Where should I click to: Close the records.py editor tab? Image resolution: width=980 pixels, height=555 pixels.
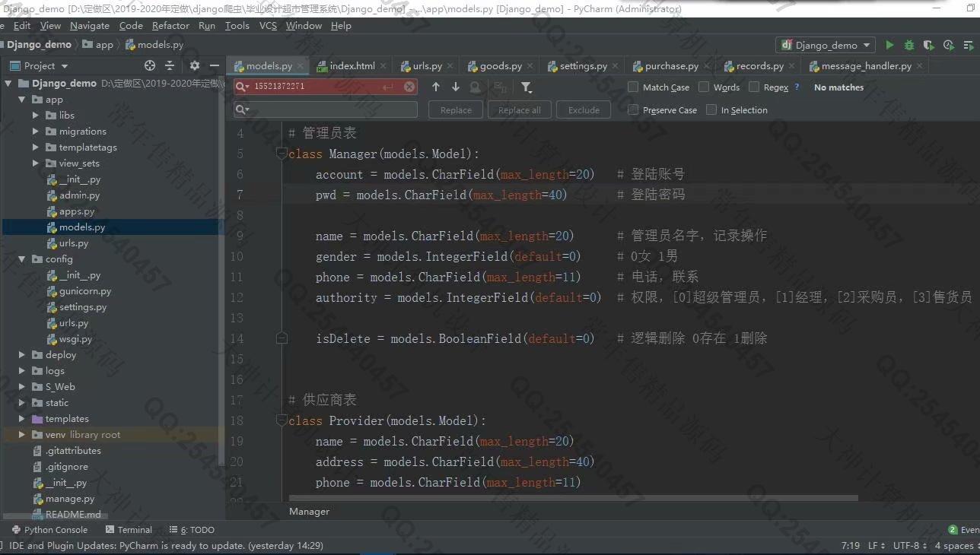[791, 66]
